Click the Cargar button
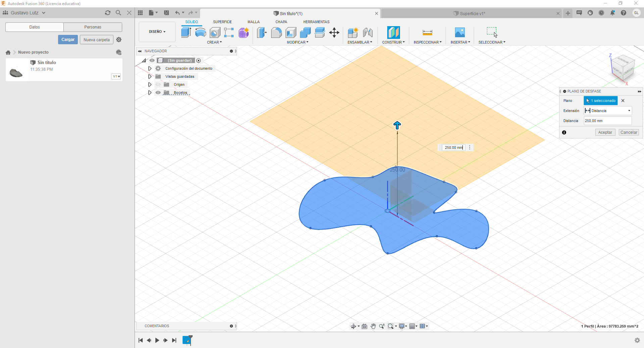This screenshot has height=348, width=644. click(x=68, y=40)
